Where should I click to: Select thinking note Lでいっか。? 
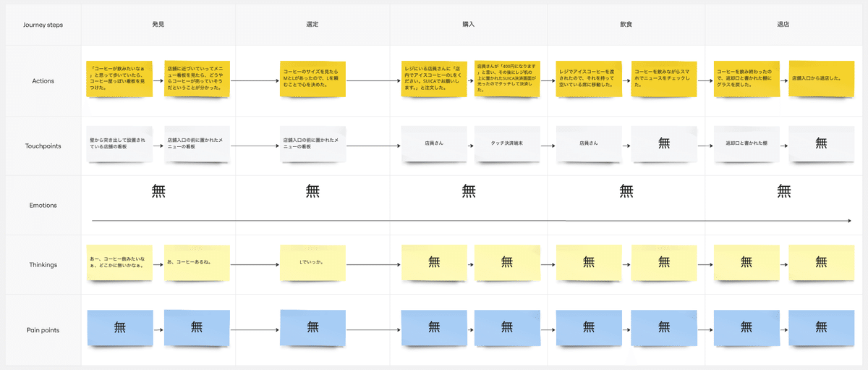(x=313, y=262)
